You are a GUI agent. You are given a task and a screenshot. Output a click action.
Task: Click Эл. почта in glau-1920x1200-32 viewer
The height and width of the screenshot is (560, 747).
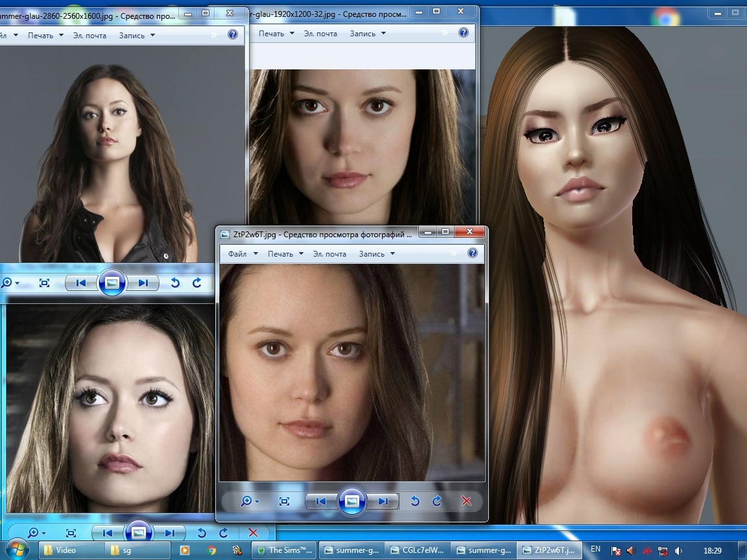click(x=320, y=33)
